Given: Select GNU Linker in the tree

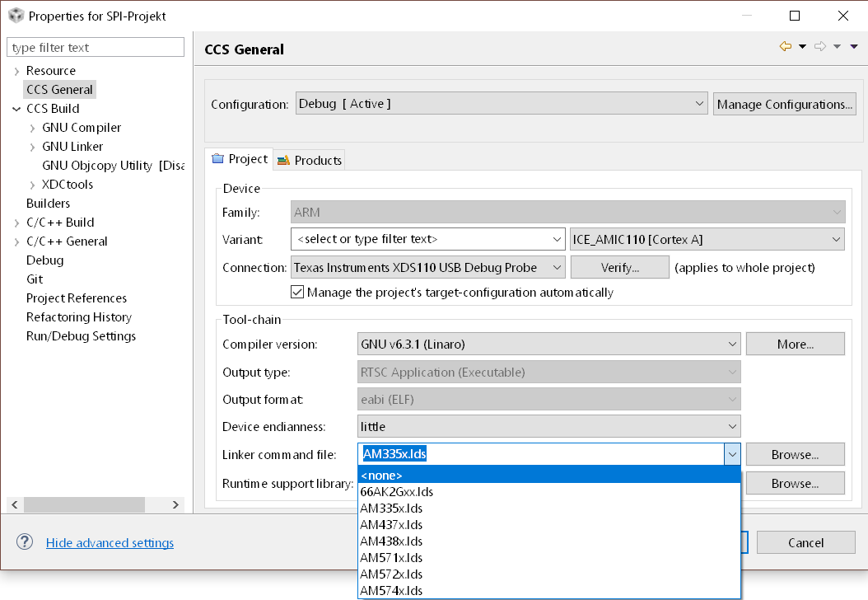Looking at the screenshot, I should pyautogui.click(x=72, y=147).
